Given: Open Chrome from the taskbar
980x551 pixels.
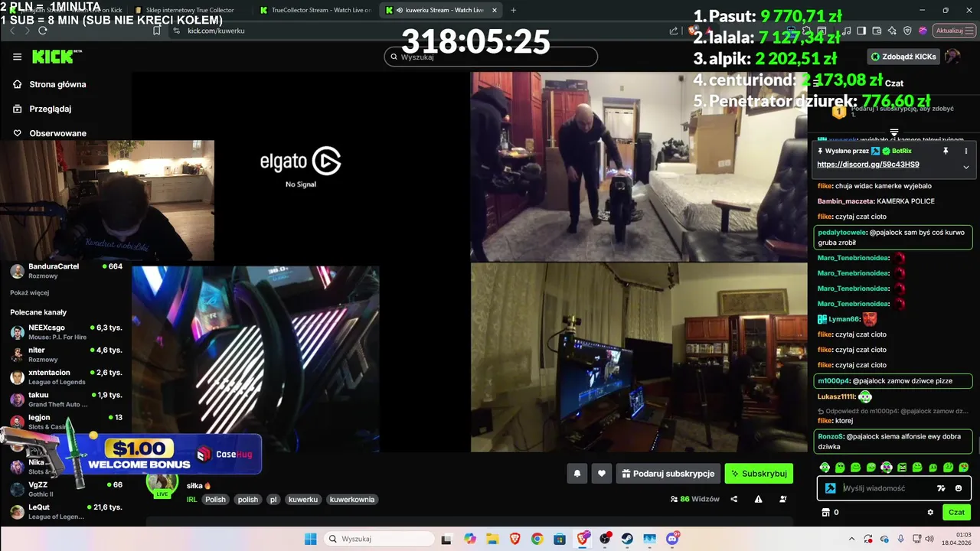Looking at the screenshot, I should (537, 539).
